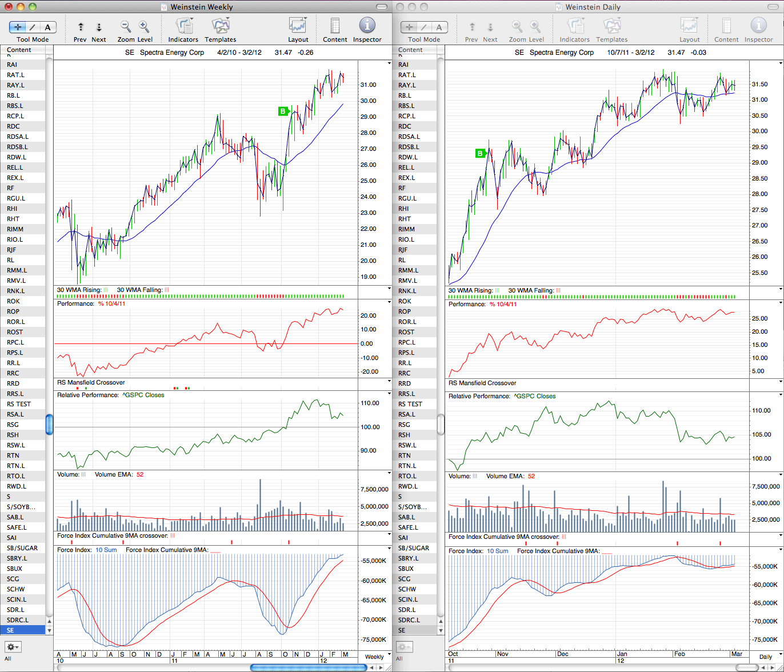Open Inspector in Weinstein Daily toolbar
Viewport: 784px width, 672px height.
pyautogui.click(x=758, y=26)
